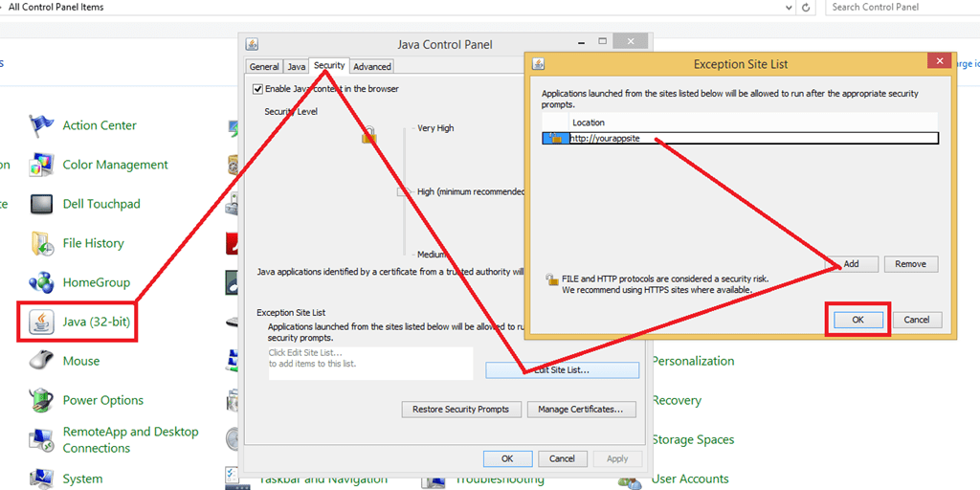
Task: Click the Dell Touchpad icon
Action: (42, 205)
